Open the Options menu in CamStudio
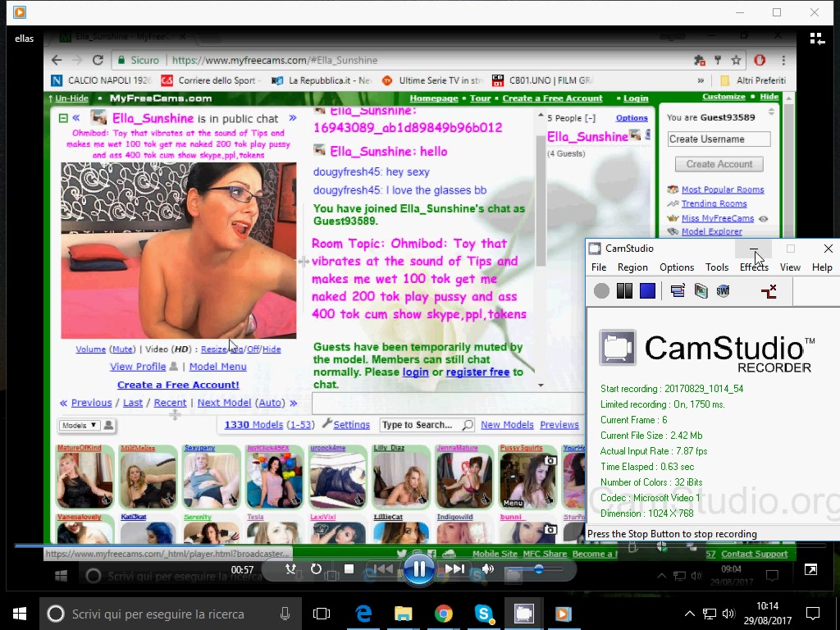The height and width of the screenshot is (630, 840). click(677, 267)
